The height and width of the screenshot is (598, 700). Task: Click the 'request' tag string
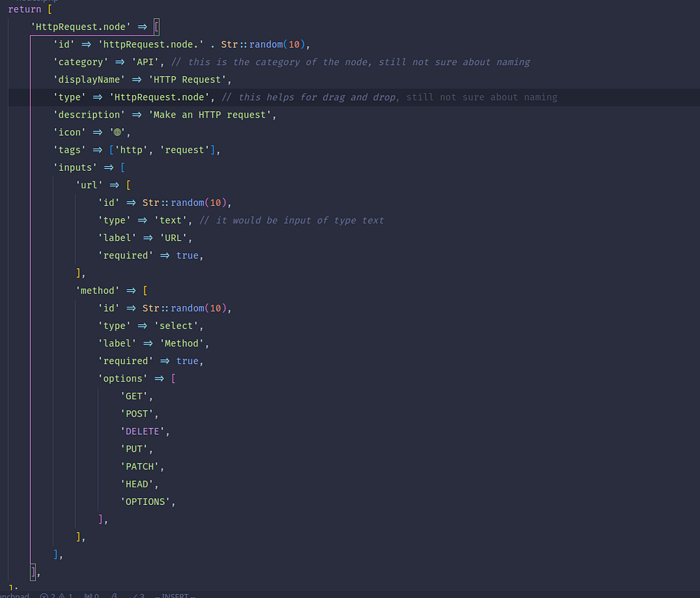click(x=185, y=150)
